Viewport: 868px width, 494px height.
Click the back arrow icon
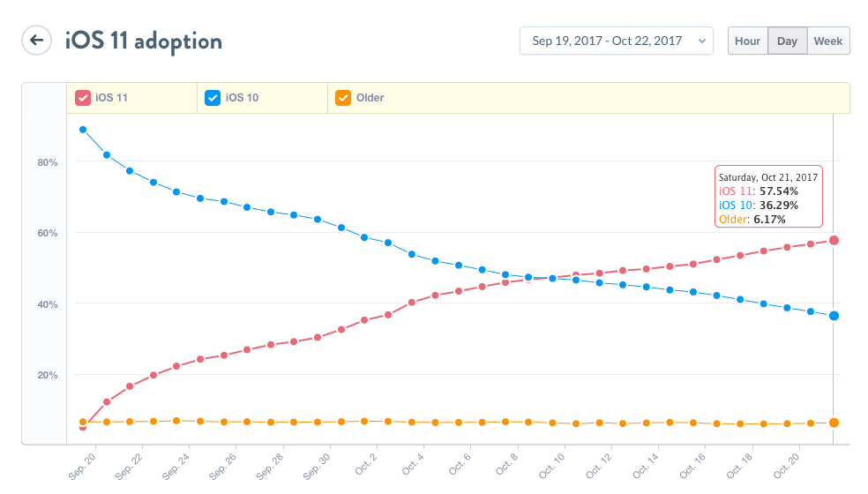[x=36, y=41]
